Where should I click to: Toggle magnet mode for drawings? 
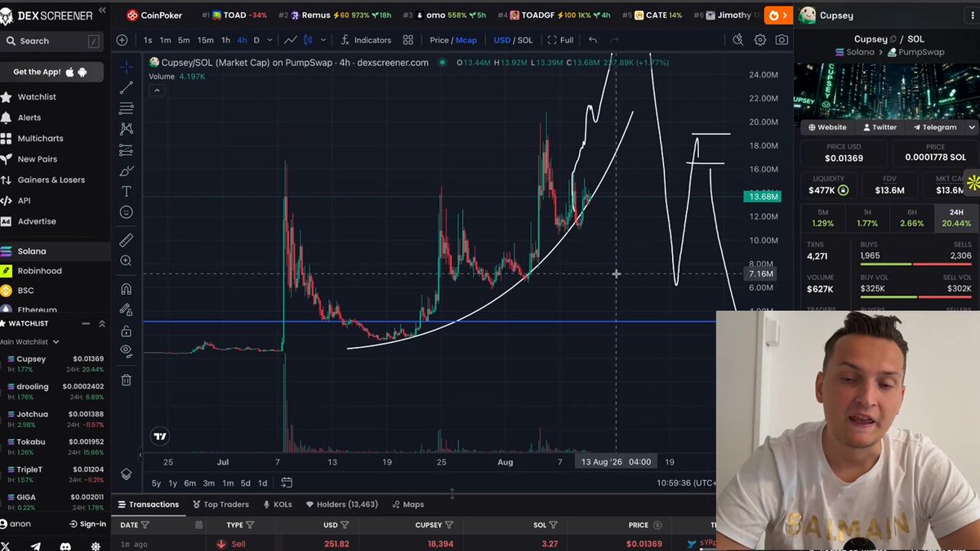pyautogui.click(x=126, y=289)
